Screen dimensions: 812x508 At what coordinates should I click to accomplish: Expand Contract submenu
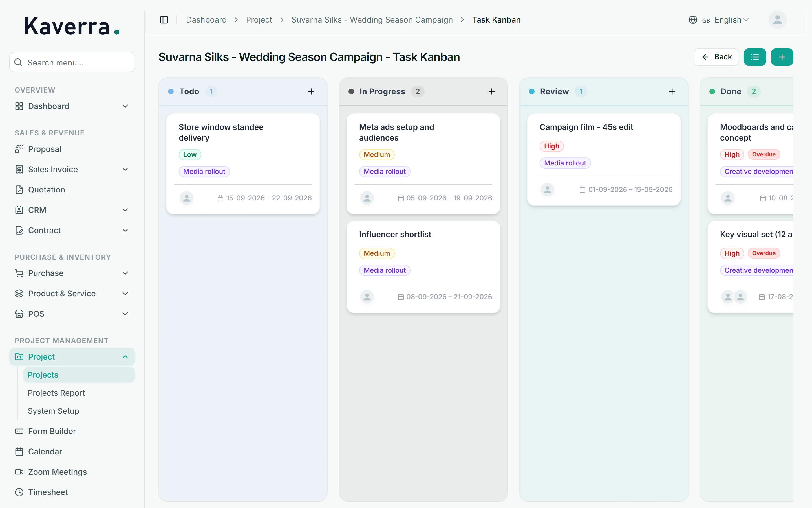(125, 231)
